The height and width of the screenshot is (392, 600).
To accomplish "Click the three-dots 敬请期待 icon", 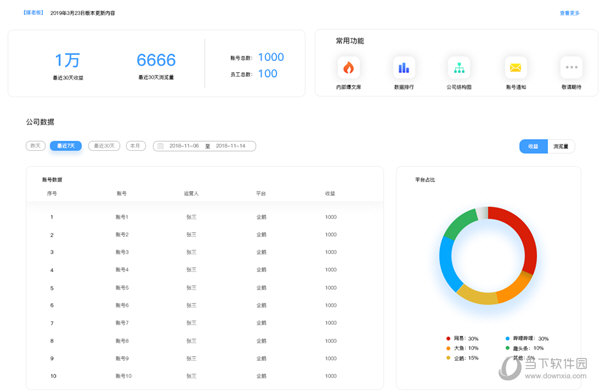I will click(571, 67).
